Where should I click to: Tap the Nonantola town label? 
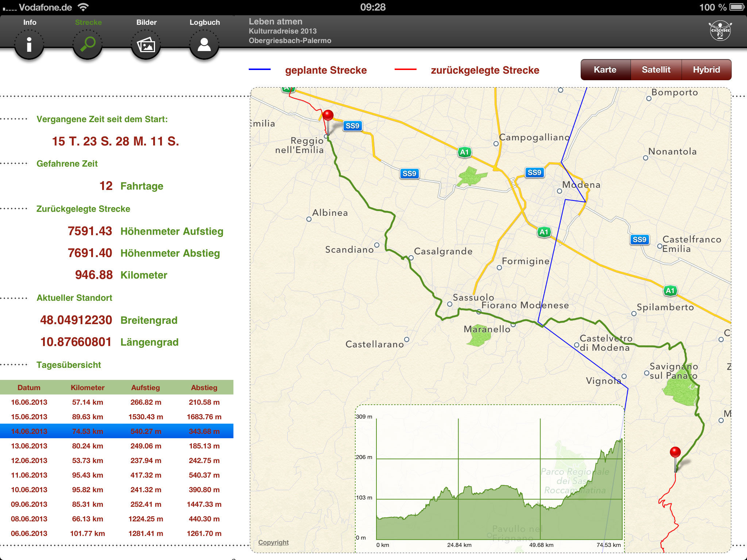tap(672, 151)
